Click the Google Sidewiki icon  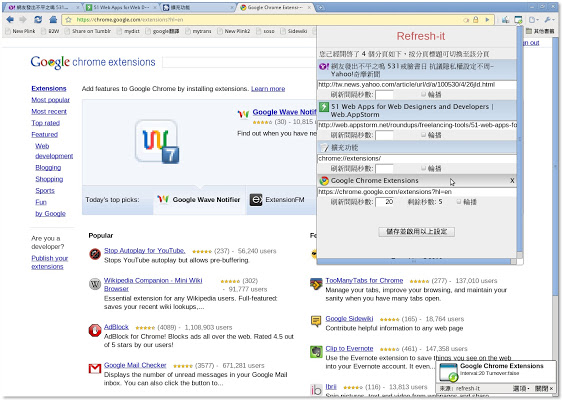316,321
